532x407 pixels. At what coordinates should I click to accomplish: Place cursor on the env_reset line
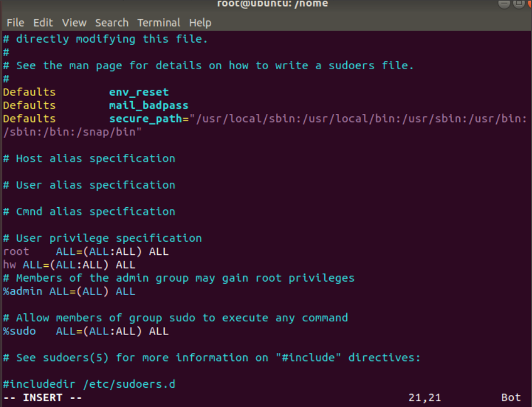(x=139, y=92)
